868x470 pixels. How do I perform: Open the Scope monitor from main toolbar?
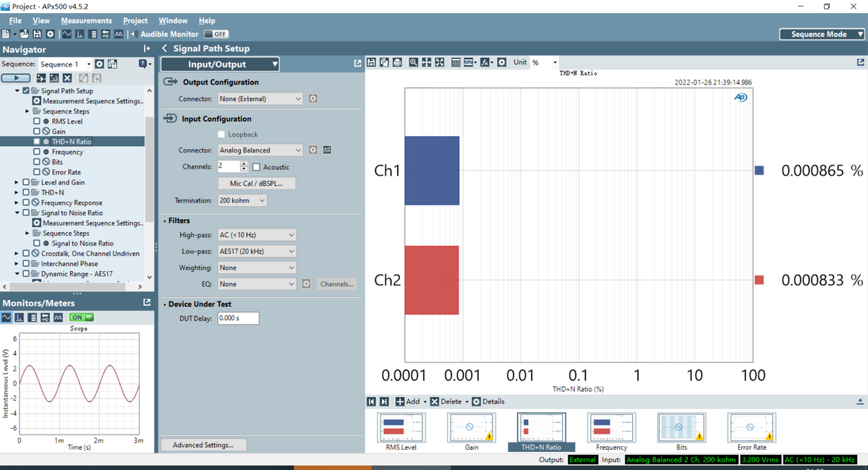67,34
